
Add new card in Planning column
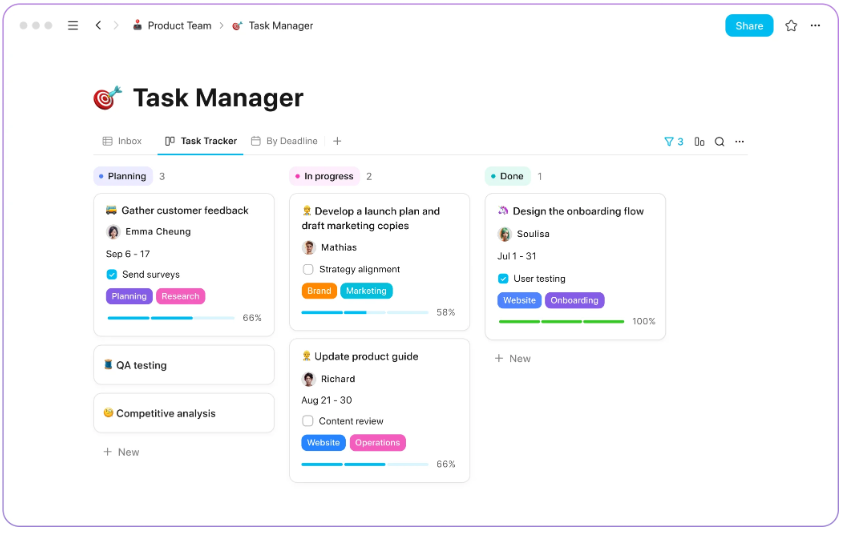coord(122,452)
